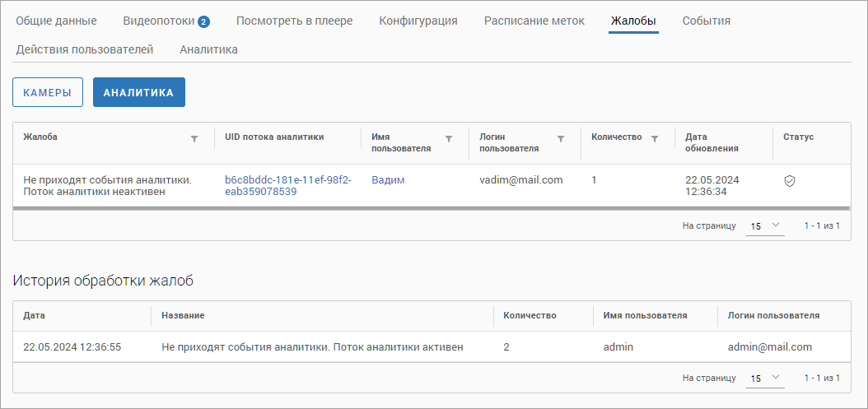Switch to Посмотреть в плеере tab
This screenshot has width=868, height=409.
[x=294, y=21]
